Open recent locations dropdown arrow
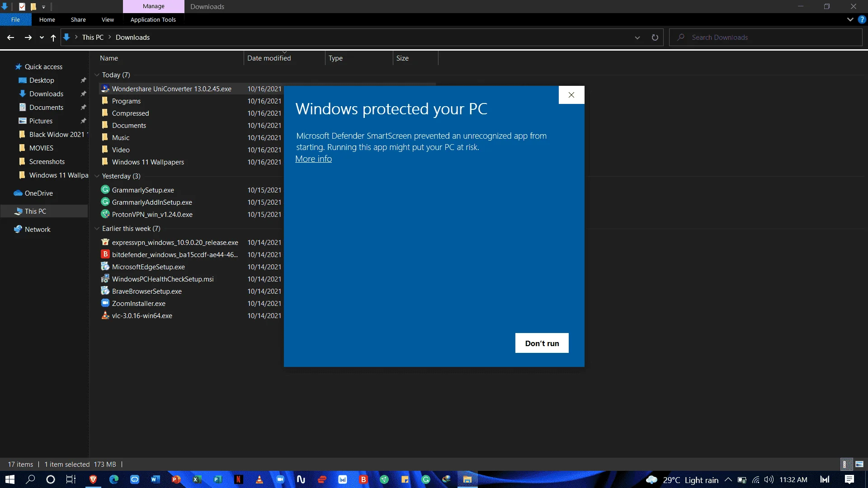The image size is (868, 488). coord(42,38)
